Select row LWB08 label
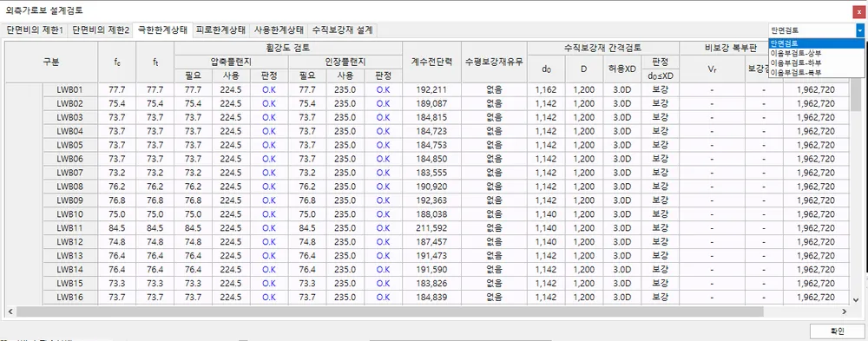Image resolution: width=868 pixels, height=341 pixels. tap(69, 186)
